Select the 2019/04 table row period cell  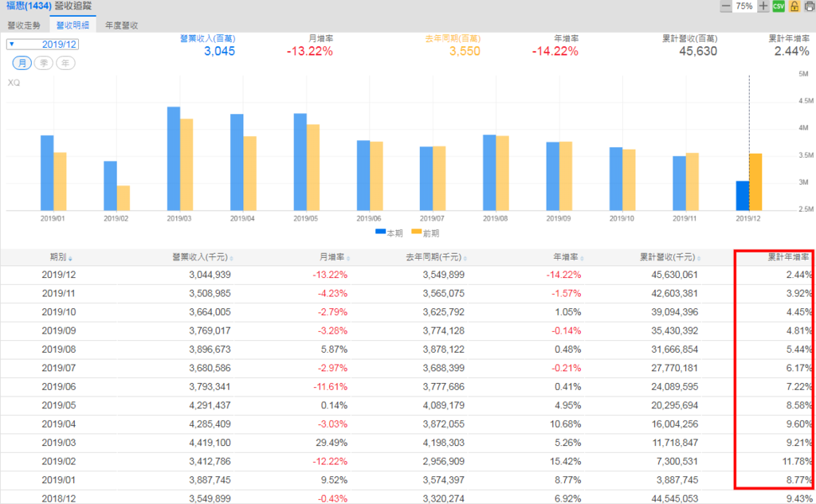click(x=59, y=424)
